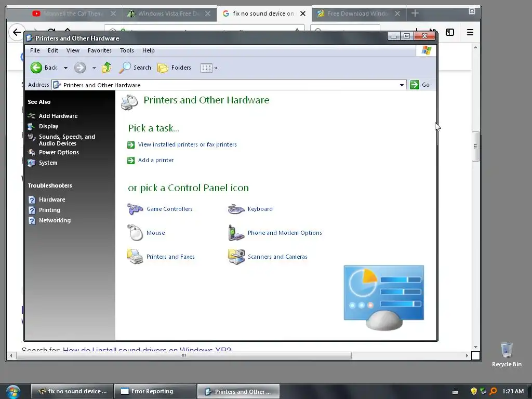Click the Add a printer task link
This screenshot has height=399, width=532.
click(x=156, y=160)
